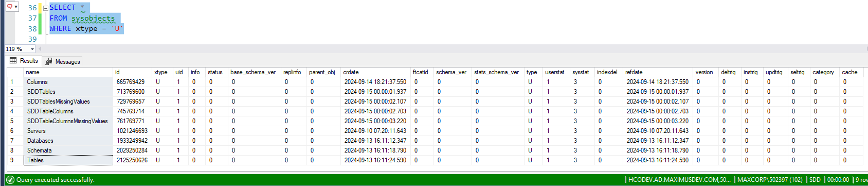Collapse the SELECT statement region at line 36
The image size is (868, 186).
tap(46, 8)
